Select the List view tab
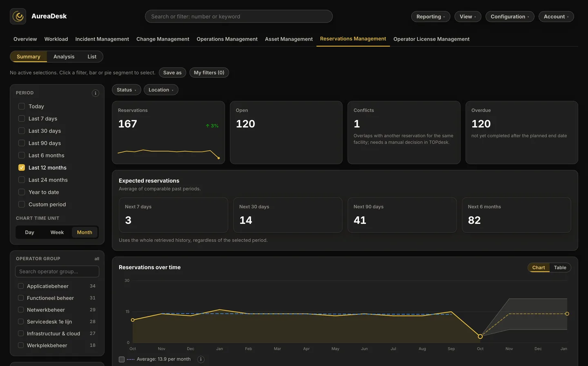 point(92,57)
